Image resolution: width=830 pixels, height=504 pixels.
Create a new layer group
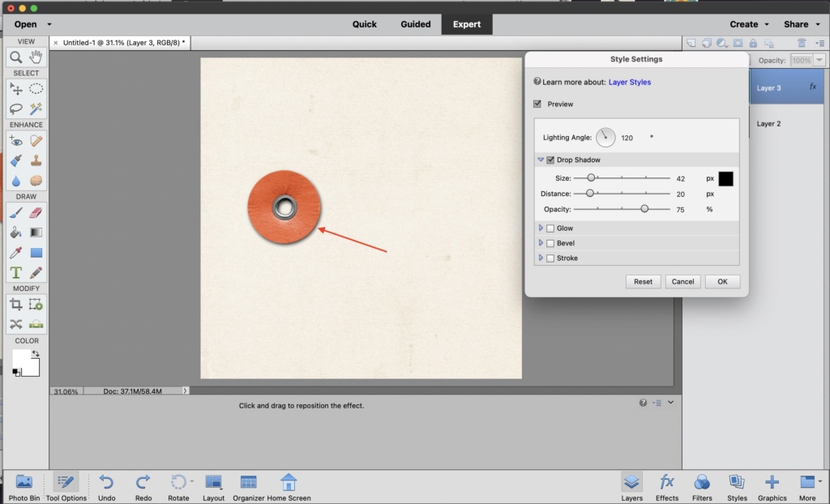click(707, 43)
